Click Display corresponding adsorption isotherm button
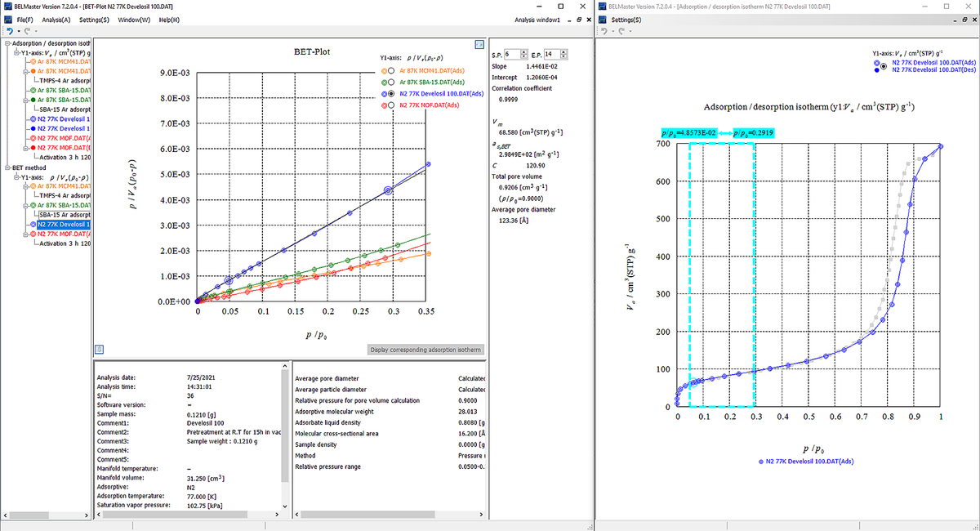This screenshot has height=531, width=980. 426,350
